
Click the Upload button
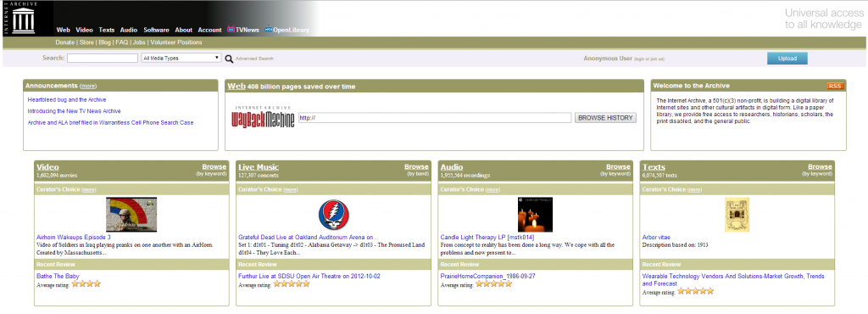click(787, 59)
